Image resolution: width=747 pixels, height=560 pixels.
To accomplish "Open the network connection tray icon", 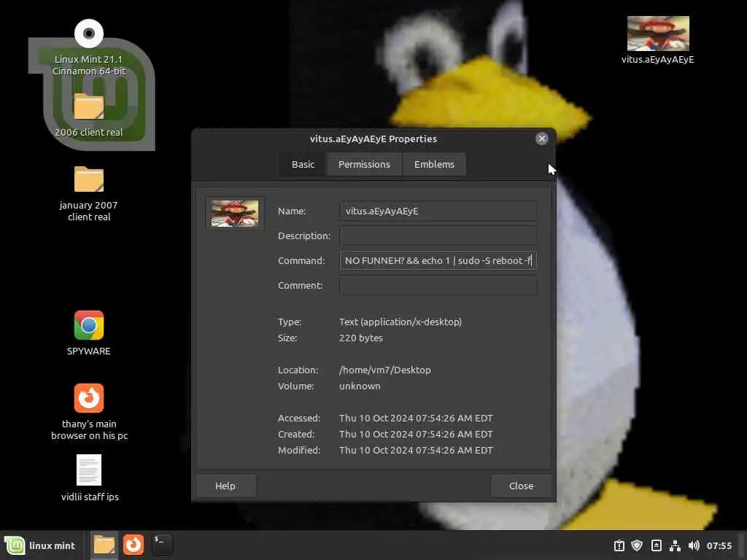I will tap(675, 545).
